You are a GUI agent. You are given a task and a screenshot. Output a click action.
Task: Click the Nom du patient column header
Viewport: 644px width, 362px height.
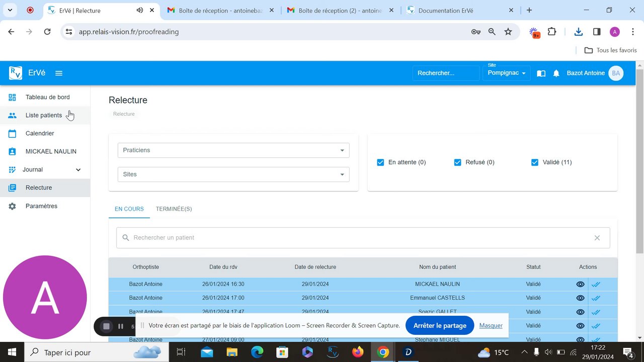pyautogui.click(x=438, y=267)
